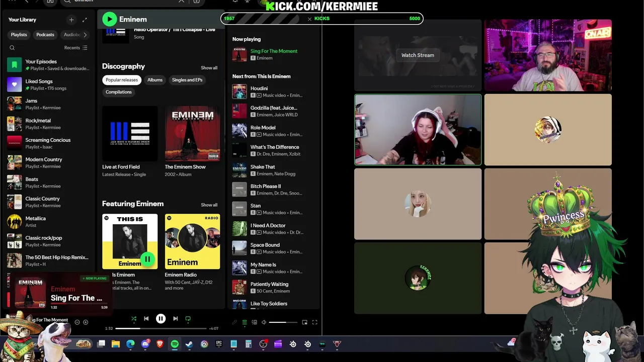Reveal more library filters with chevron
Screen dimensions: 644x362
[85, 35]
